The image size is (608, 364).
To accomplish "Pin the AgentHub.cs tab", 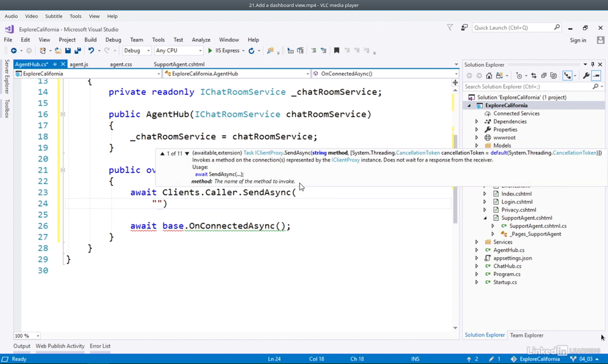I will tap(55, 64).
